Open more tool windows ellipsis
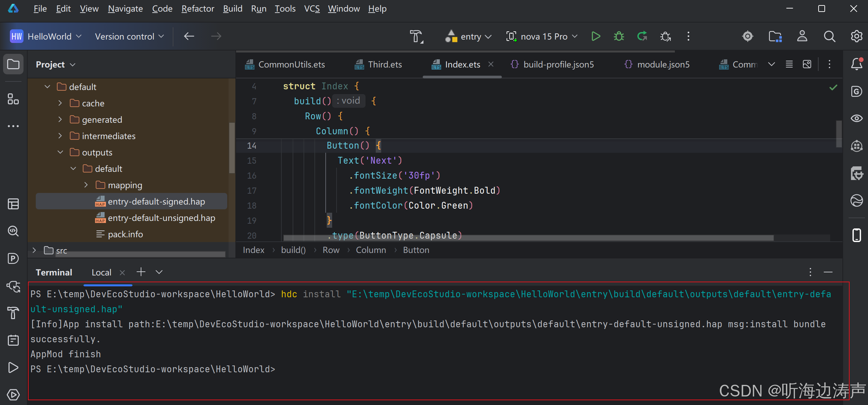Screen dimensions: 868x405 [13, 126]
